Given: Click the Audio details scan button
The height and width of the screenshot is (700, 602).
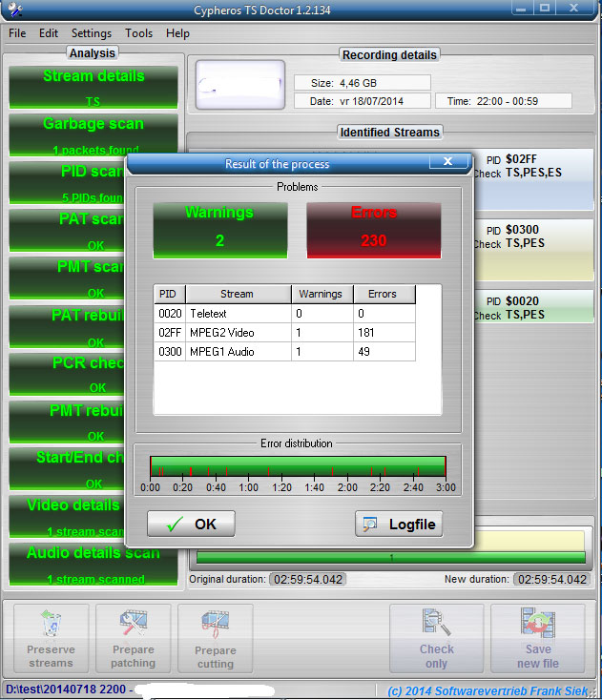Looking at the screenshot, I should click(x=93, y=565).
